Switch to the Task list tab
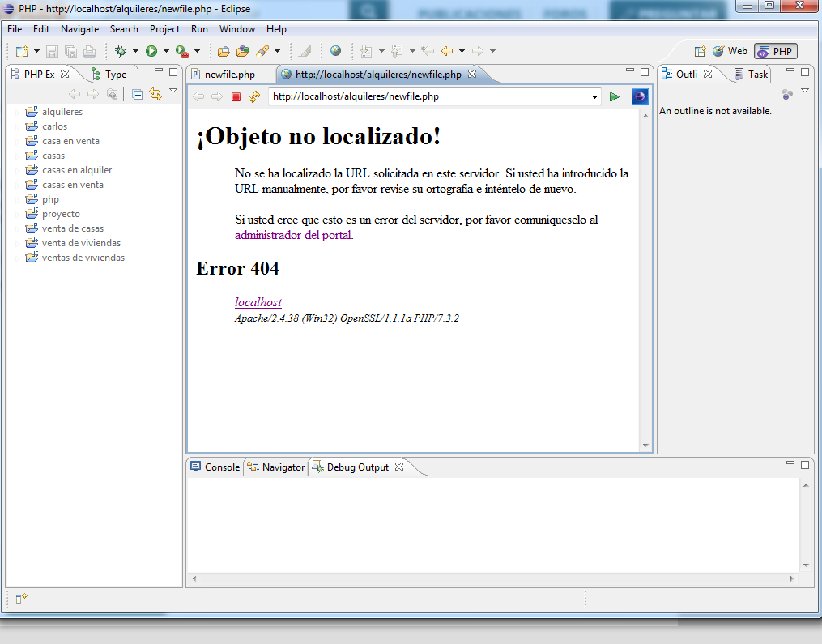 tap(752, 75)
